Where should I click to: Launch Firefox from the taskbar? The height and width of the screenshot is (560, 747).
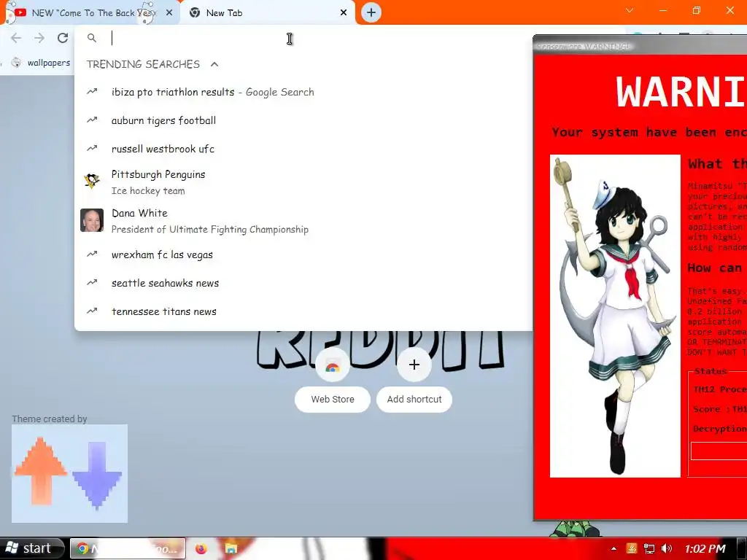coord(201,548)
